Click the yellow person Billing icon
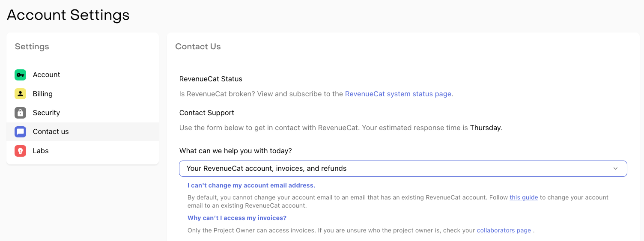 pos(20,94)
